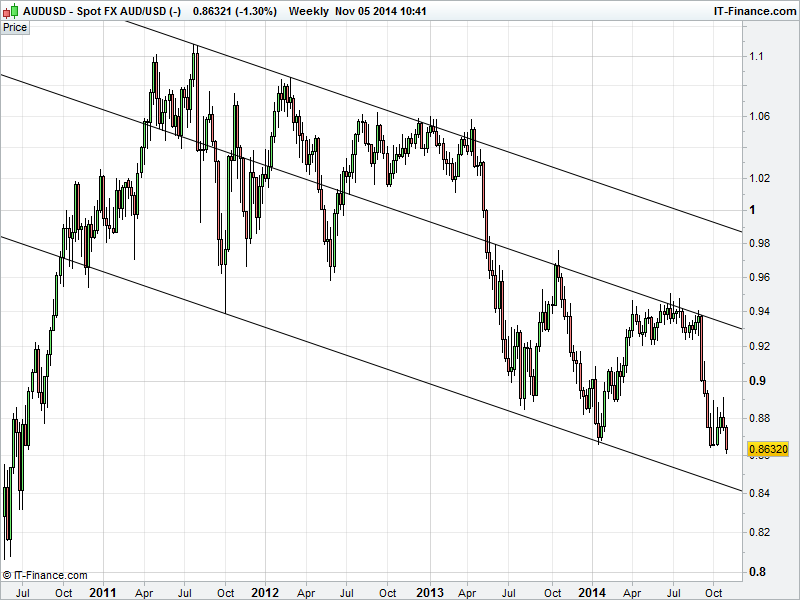The height and width of the screenshot is (600, 800).
Task: Click the Apr label before 2014's Jul
Action: pos(632,593)
